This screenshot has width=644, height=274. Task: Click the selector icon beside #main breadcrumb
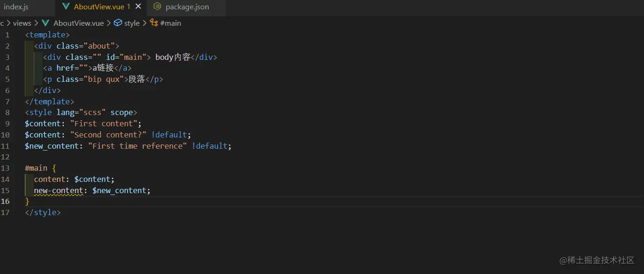click(153, 23)
